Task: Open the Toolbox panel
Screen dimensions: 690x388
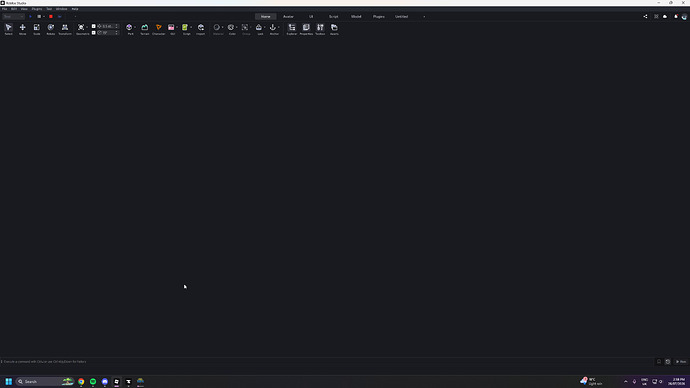Action: [320, 29]
